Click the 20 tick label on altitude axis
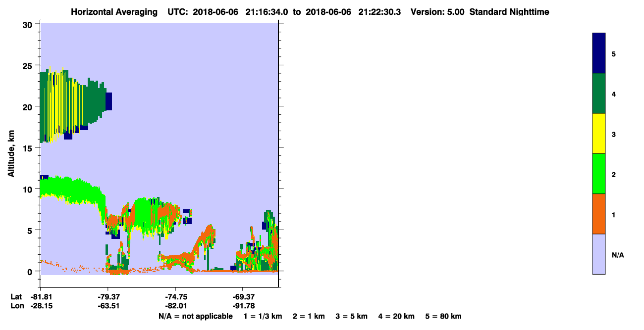The height and width of the screenshot is (330, 644). click(x=28, y=107)
